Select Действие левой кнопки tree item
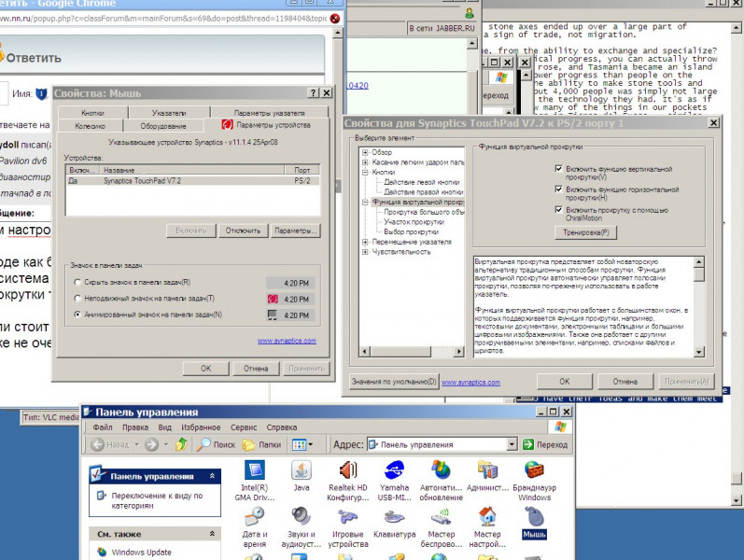 click(421, 182)
